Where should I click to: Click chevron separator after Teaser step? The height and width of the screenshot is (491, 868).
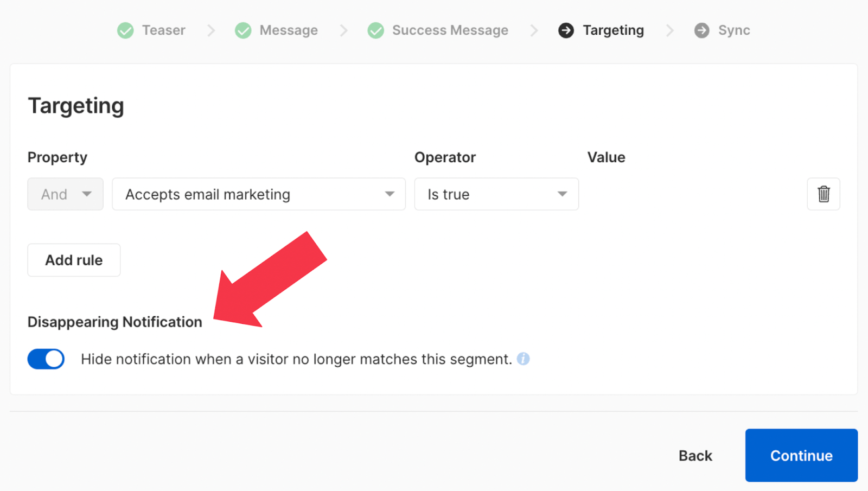pyautogui.click(x=211, y=30)
